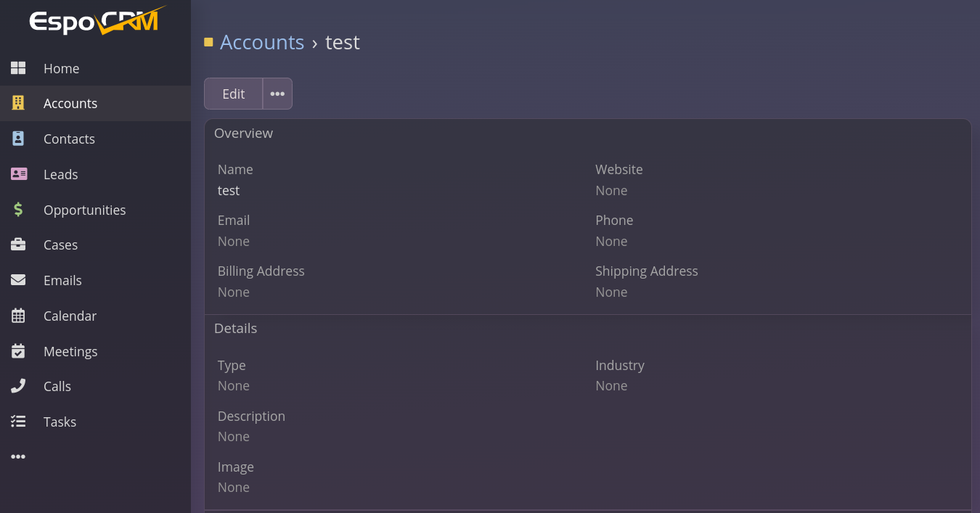Select the Meetings calendar-check icon

pyautogui.click(x=18, y=351)
